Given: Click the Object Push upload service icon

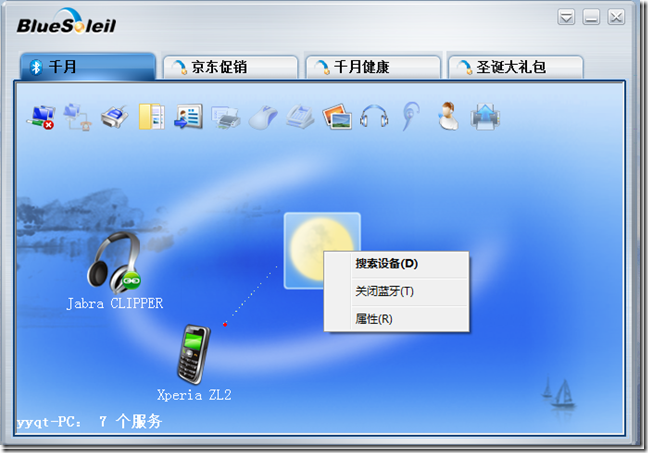Looking at the screenshot, I should (x=485, y=117).
